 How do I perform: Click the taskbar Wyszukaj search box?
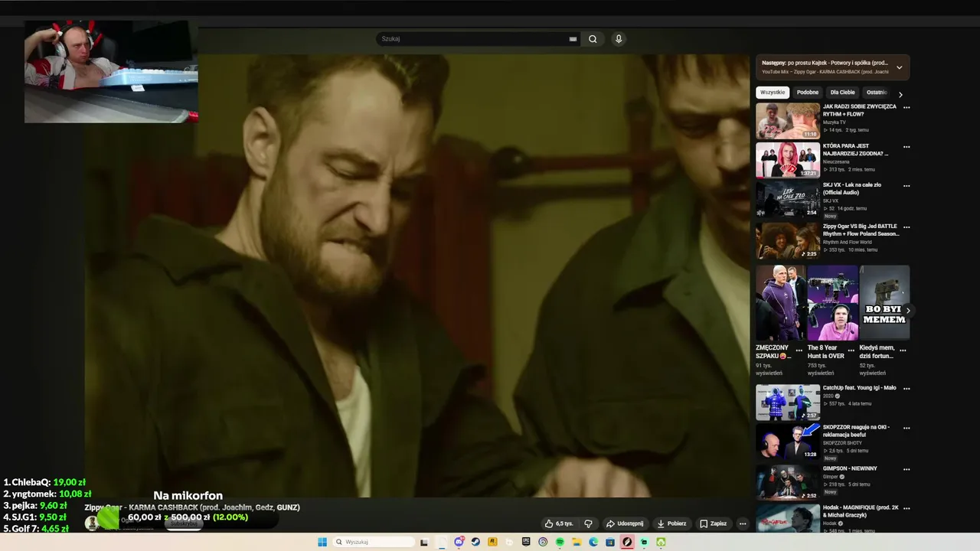click(374, 542)
